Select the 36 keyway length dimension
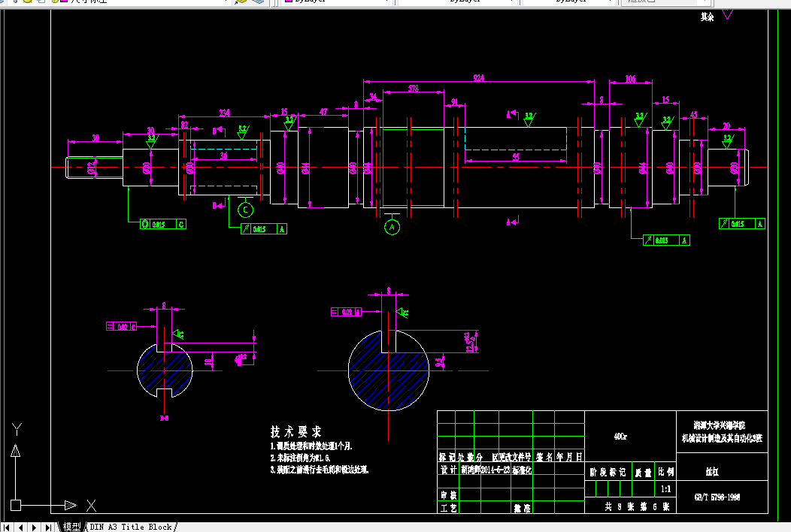 pyautogui.click(x=223, y=156)
